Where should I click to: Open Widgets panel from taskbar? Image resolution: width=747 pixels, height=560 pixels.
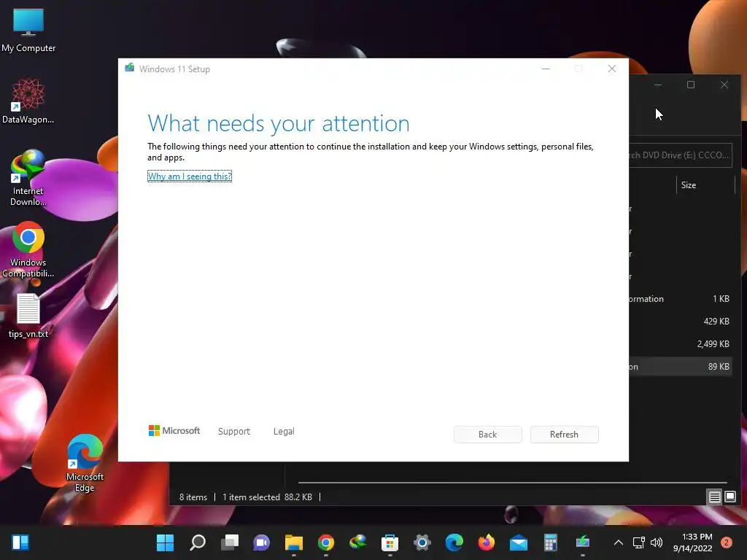pos(20,542)
